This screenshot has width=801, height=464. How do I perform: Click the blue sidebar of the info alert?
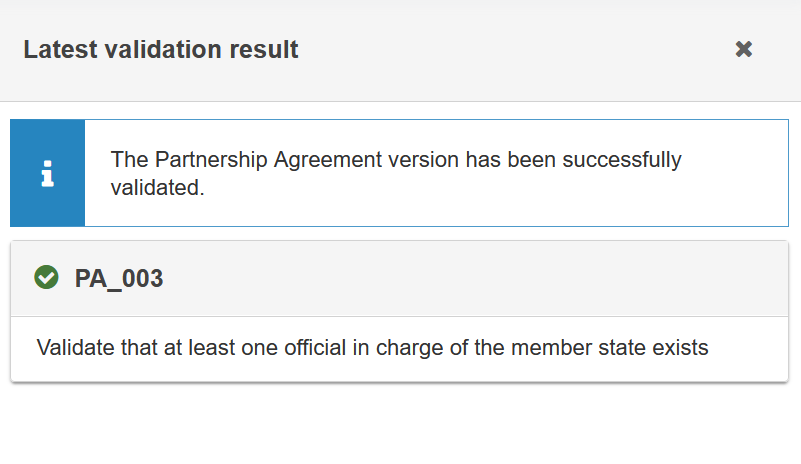[48, 173]
